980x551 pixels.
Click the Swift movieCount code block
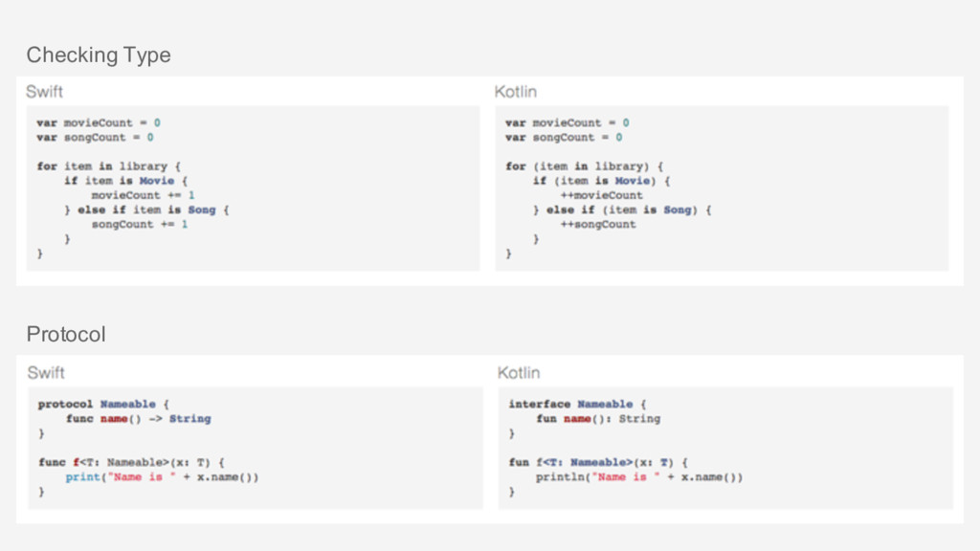[x=253, y=188]
